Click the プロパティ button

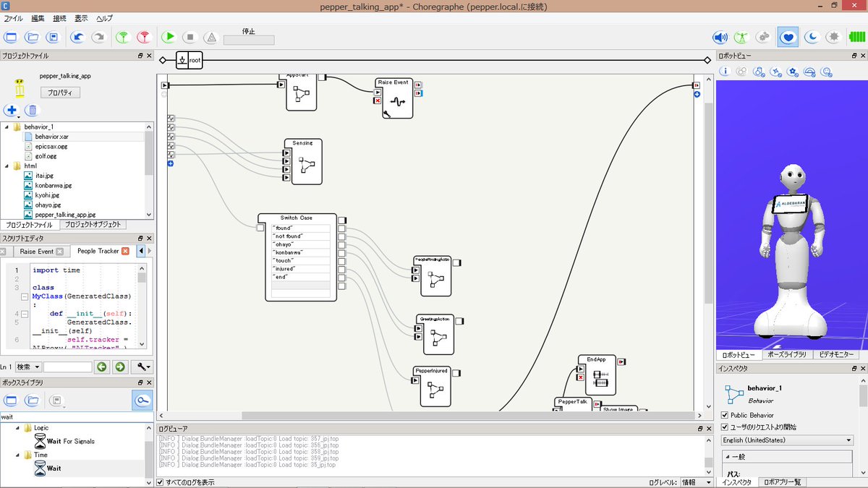coord(60,93)
